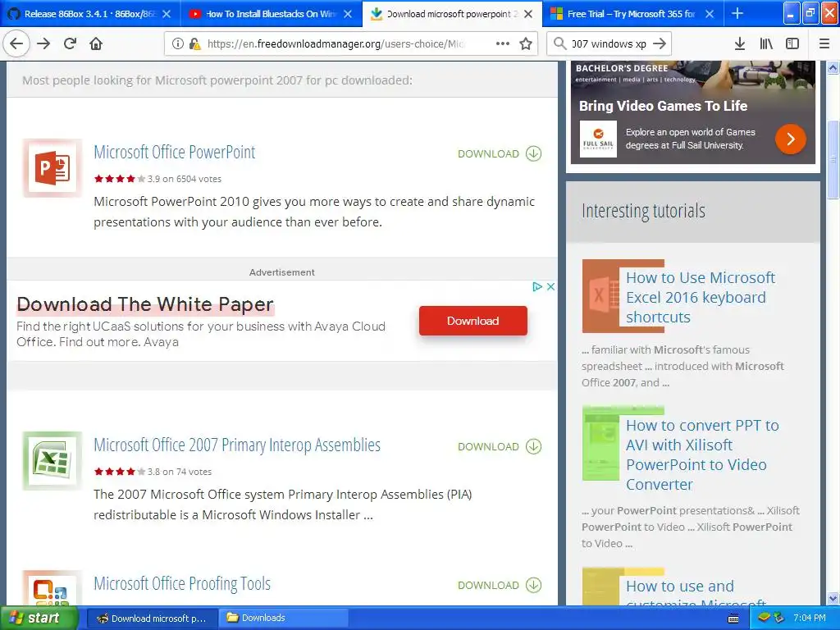The width and height of the screenshot is (840, 630).
Task: Click download arrow icon for Proofing Tools
Action: click(x=533, y=585)
